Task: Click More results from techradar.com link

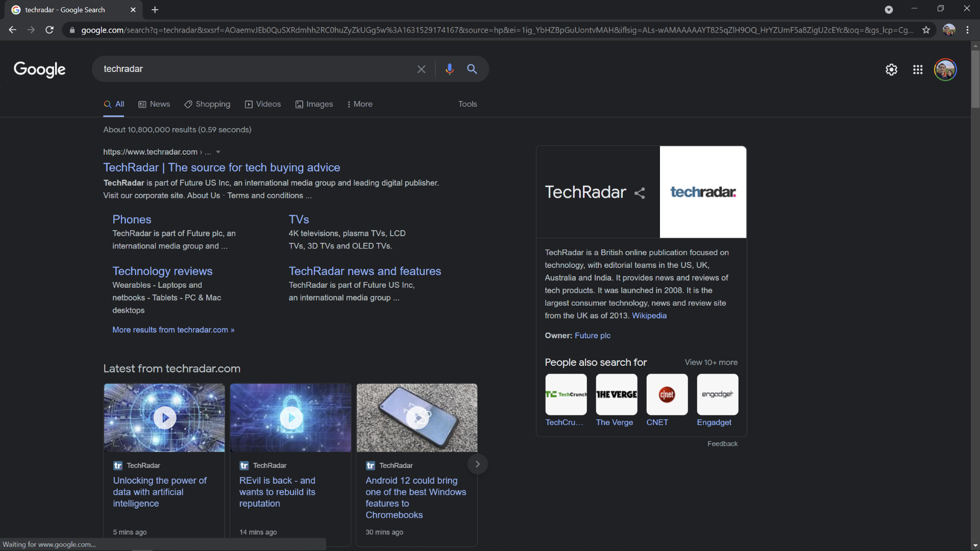Action: click(x=174, y=330)
